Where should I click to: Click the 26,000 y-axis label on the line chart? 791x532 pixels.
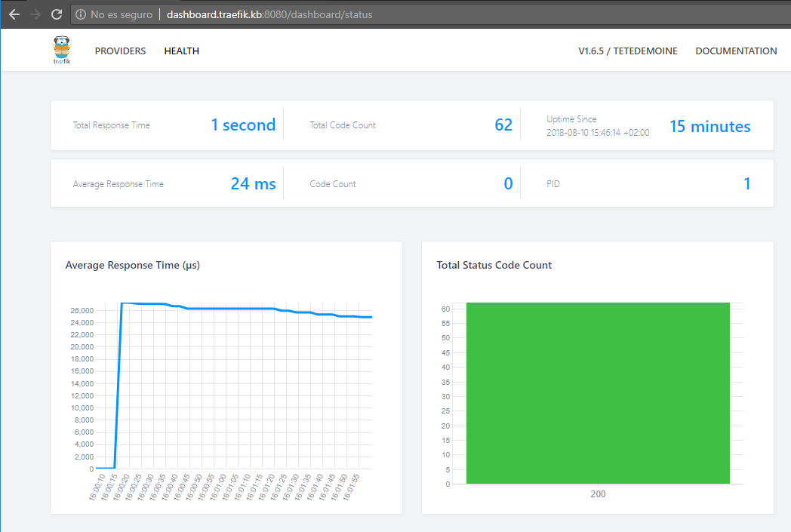tap(82, 311)
